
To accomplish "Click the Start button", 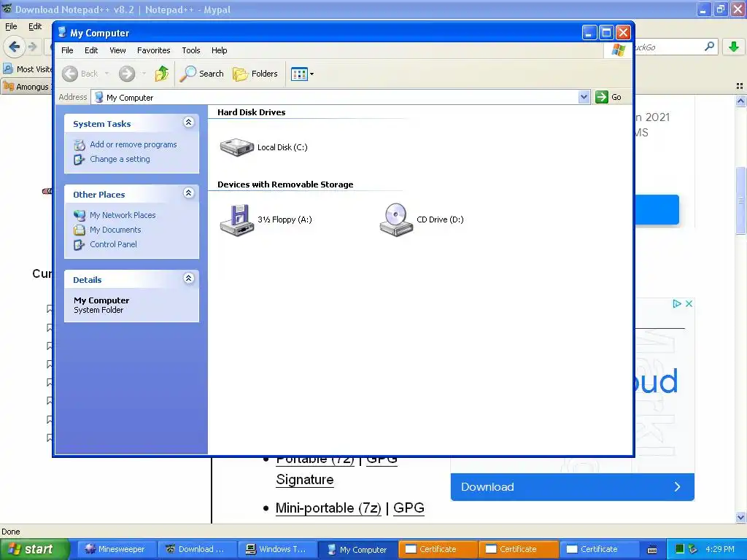I will 34,549.
